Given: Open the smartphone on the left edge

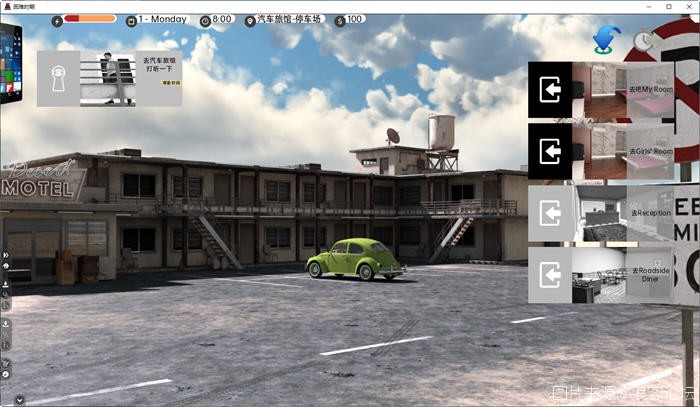Looking at the screenshot, I should 10,62.
